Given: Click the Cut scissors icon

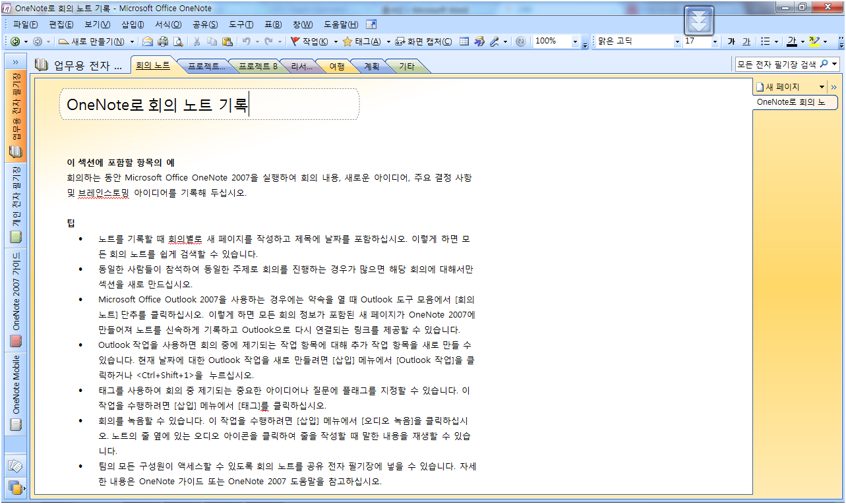Looking at the screenshot, I should click(x=196, y=42).
